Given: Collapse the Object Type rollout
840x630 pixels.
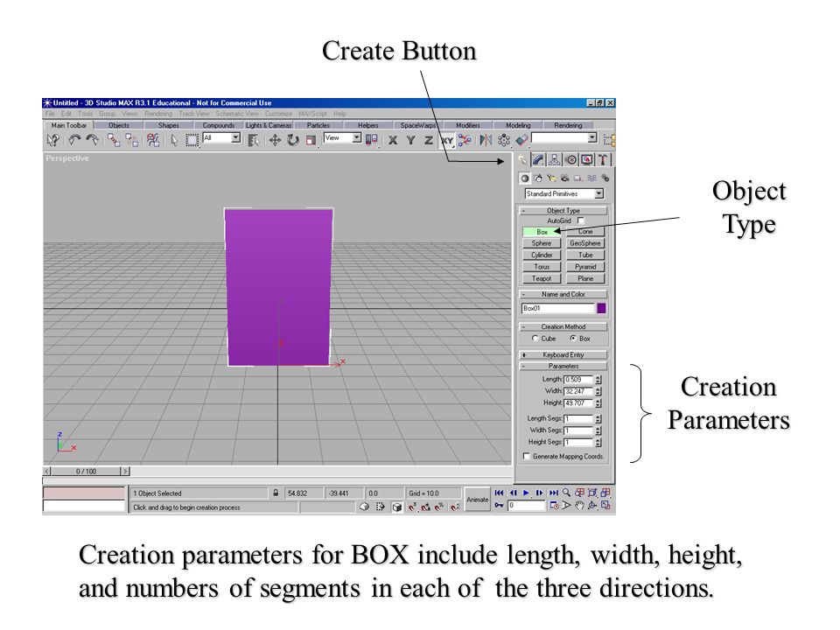Looking at the screenshot, I should pyautogui.click(x=563, y=211).
